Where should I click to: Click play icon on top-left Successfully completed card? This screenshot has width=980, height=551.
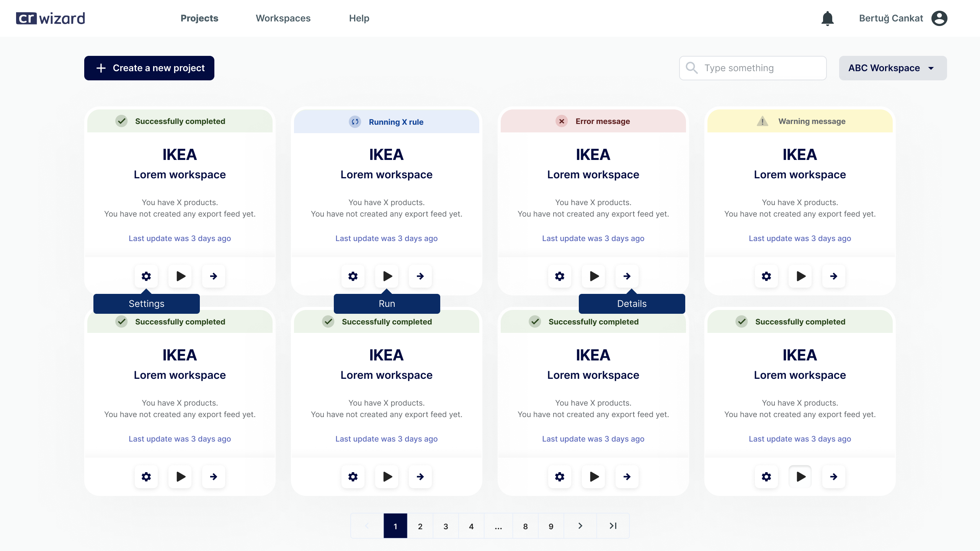[180, 276]
